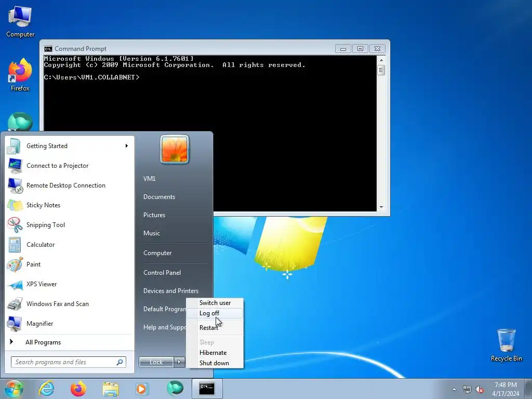Screen dimensions: 532x399
Task: Select Log off in power menu
Action: pyautogui.click(x=215, y=313)
